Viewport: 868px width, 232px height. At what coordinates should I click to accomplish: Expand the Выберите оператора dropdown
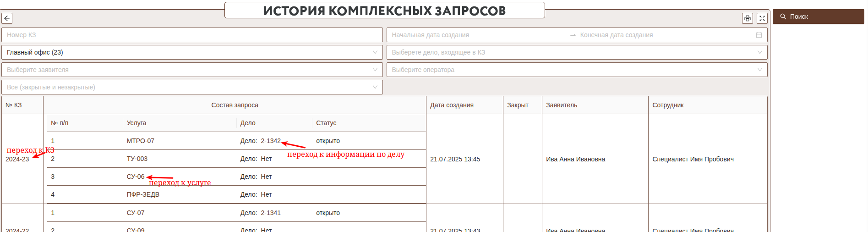[x=577, y=70]
